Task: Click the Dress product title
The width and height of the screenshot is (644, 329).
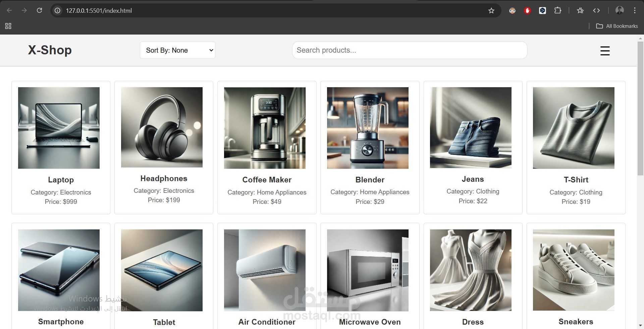Action: click(x=473, y=322)
